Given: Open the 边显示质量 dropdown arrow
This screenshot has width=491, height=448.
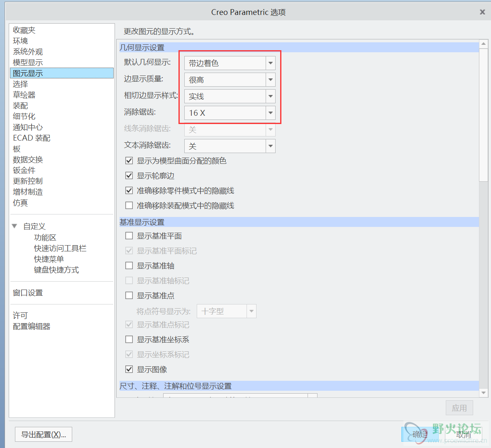Looking at the screenshot, I should pos(271,80).
